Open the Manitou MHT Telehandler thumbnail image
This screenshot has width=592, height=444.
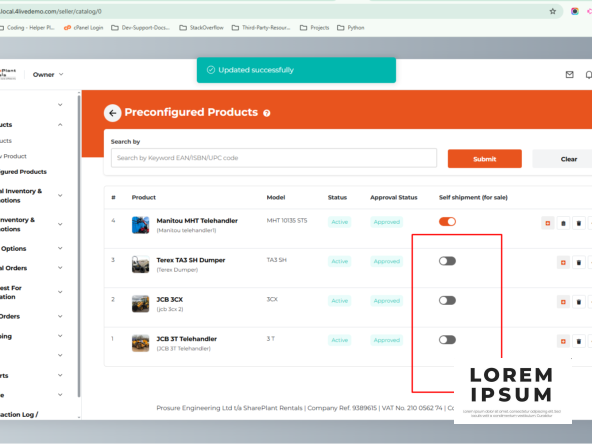click(x=140, y=225)
